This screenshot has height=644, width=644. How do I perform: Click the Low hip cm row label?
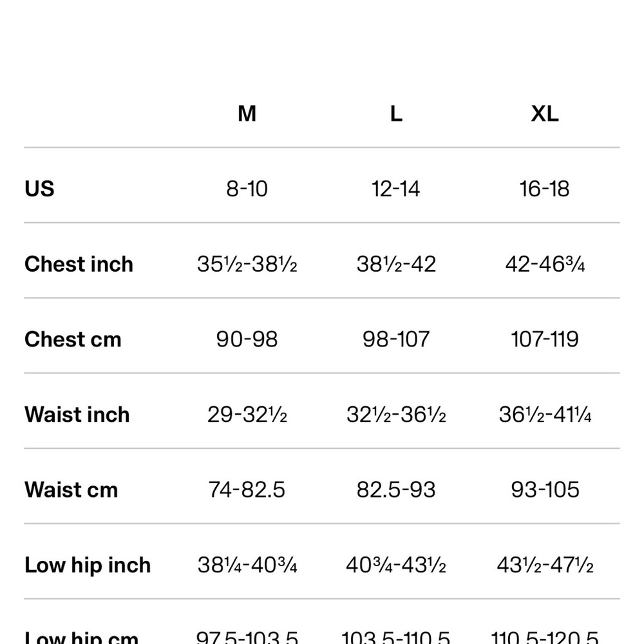(82, 637)
